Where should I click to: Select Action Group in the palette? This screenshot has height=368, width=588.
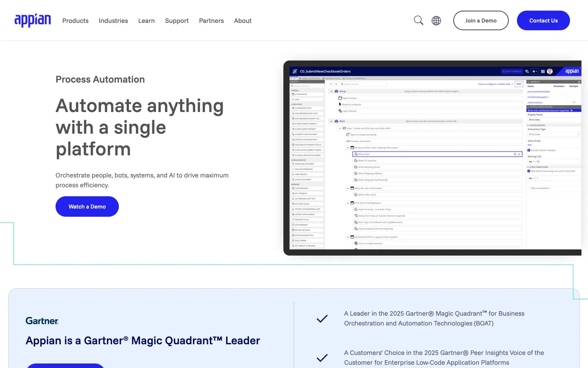coord(307,94)
